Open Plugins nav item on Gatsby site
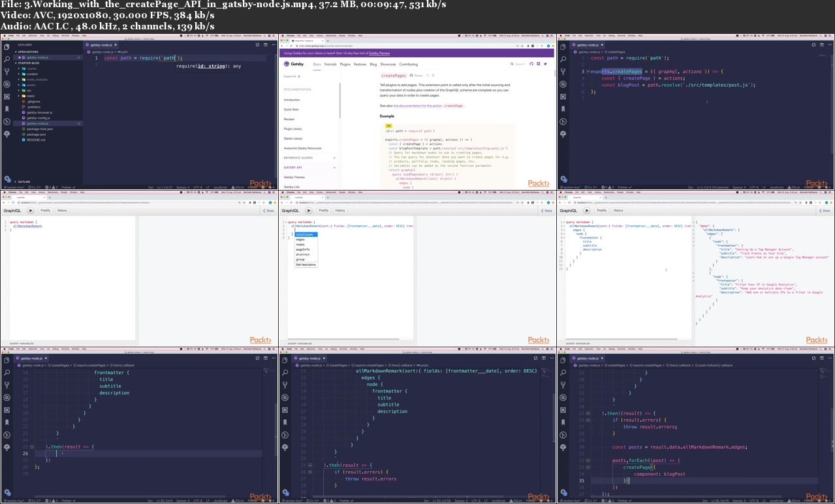The width and height of the screenshot is (835, 504). click(345, 64)
